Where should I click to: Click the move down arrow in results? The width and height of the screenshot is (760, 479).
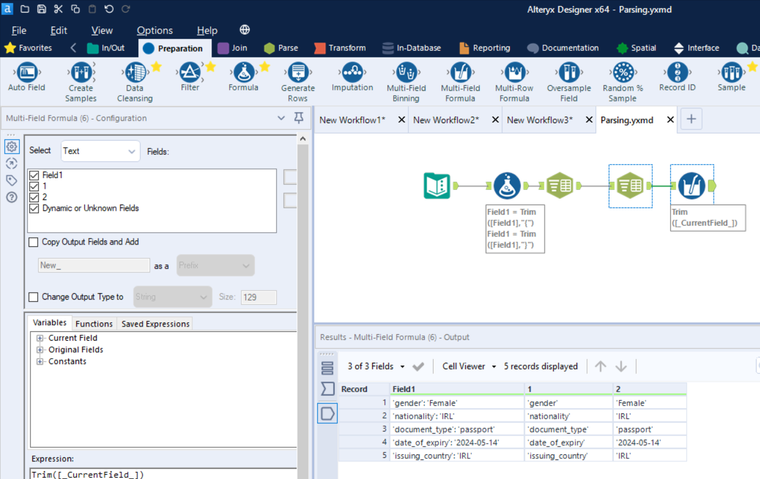pos(621,366)
